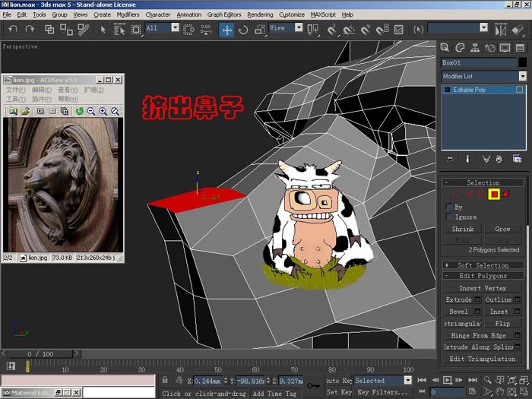Open Extrude settings box button
This screenshot has width=532, height=399.
[x=478, y=299]
